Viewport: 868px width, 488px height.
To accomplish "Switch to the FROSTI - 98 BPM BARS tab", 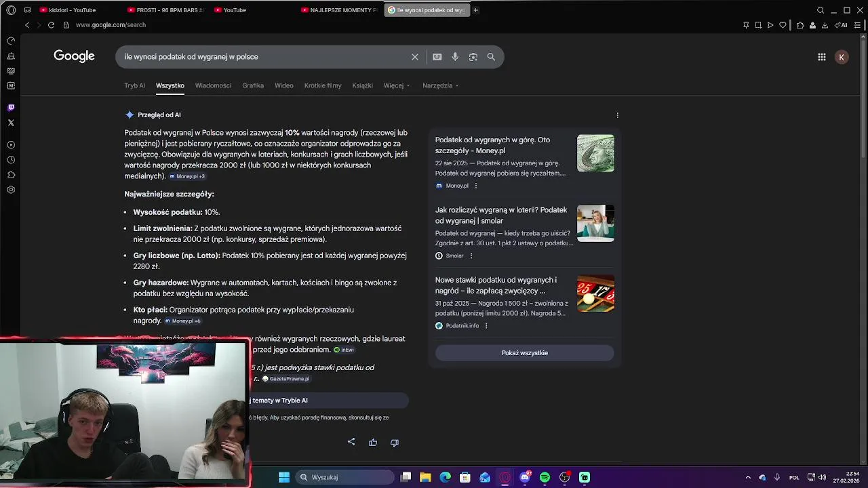I will click(166, 10).
